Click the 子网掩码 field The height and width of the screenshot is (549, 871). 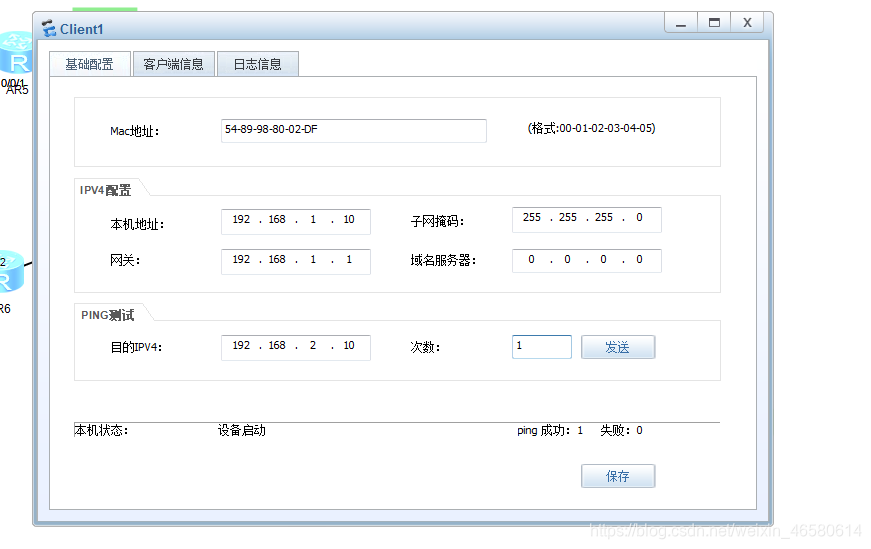pyautogui.click(x=587, y=219)
